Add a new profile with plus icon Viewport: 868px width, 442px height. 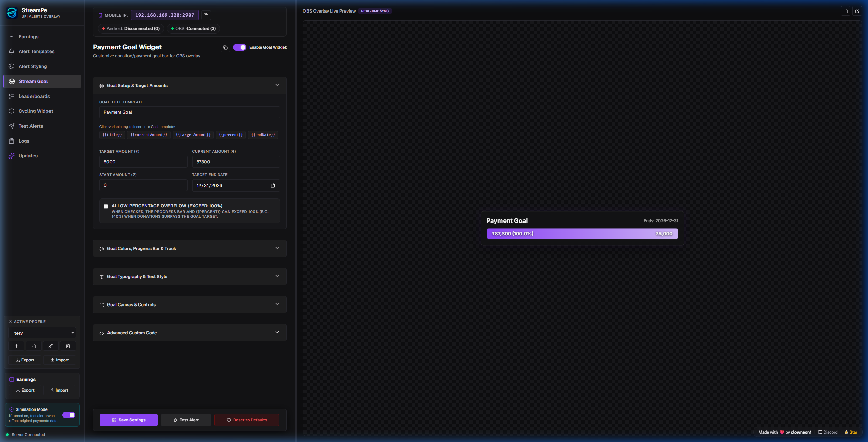point(16,346)
